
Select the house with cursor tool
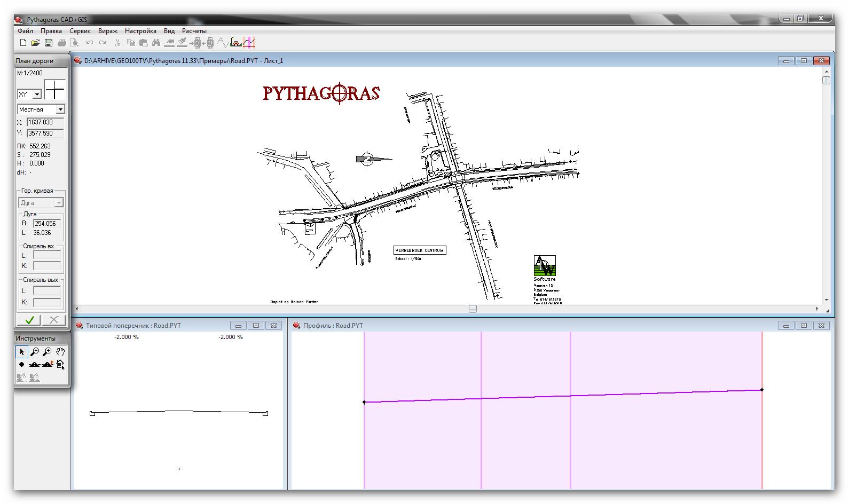[60, 364]
